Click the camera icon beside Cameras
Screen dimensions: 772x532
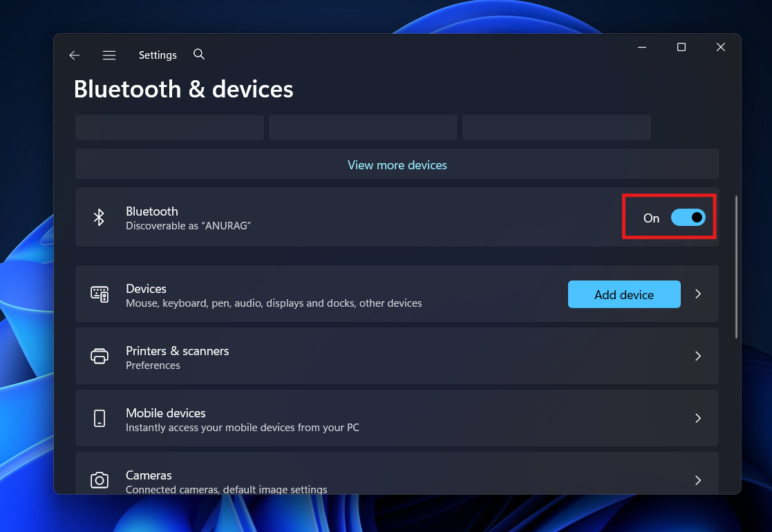coord(100,480)
